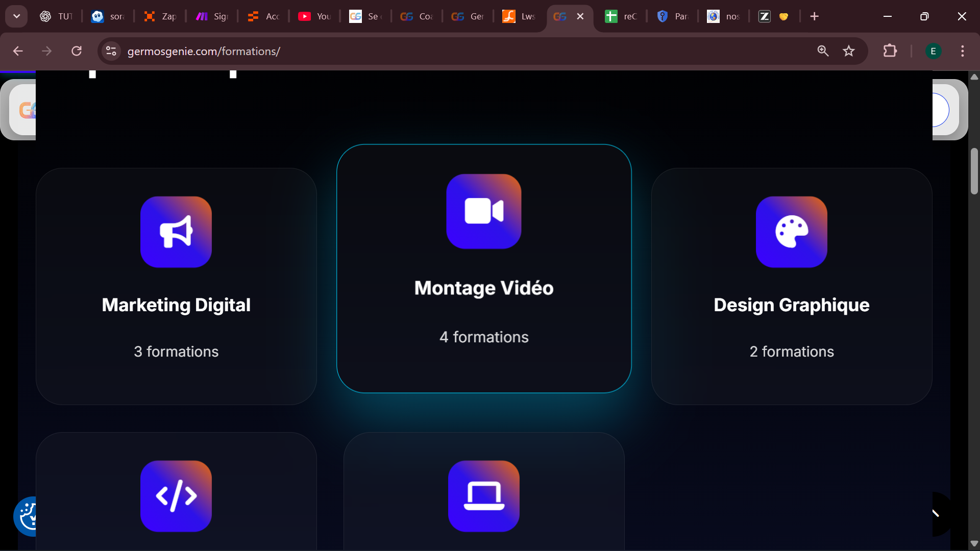Open Chrome three-dot menu
The image size is (980, 551).
pos(962,51)
